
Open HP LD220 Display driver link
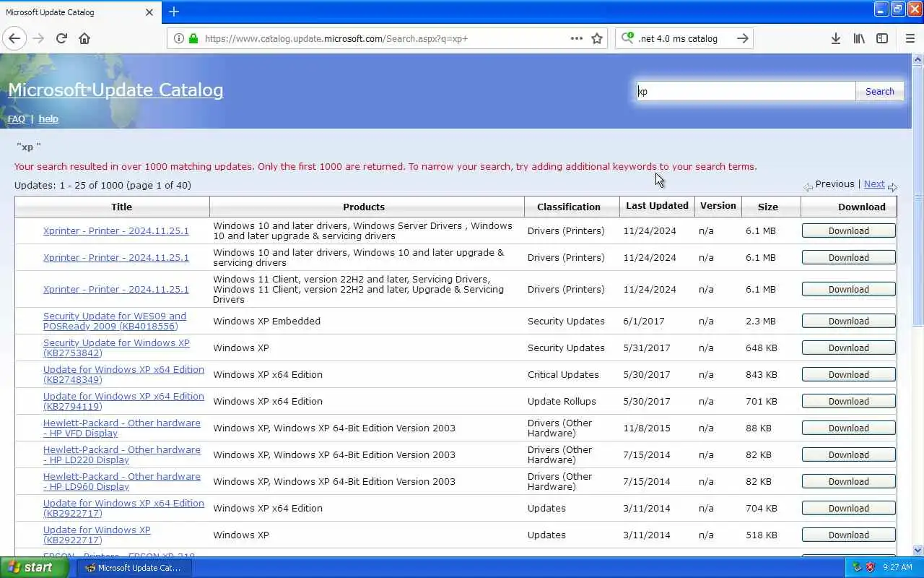click(x=122, y=454)
